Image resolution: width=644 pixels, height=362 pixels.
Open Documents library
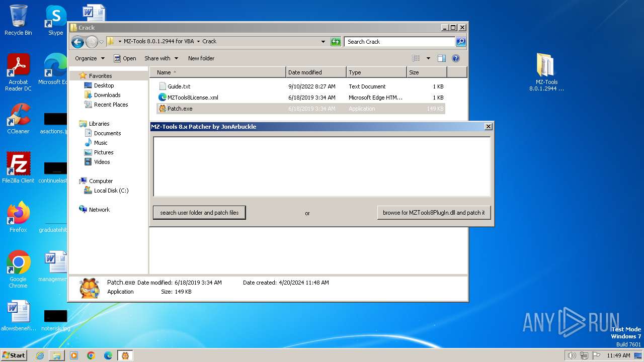point(107,133)
